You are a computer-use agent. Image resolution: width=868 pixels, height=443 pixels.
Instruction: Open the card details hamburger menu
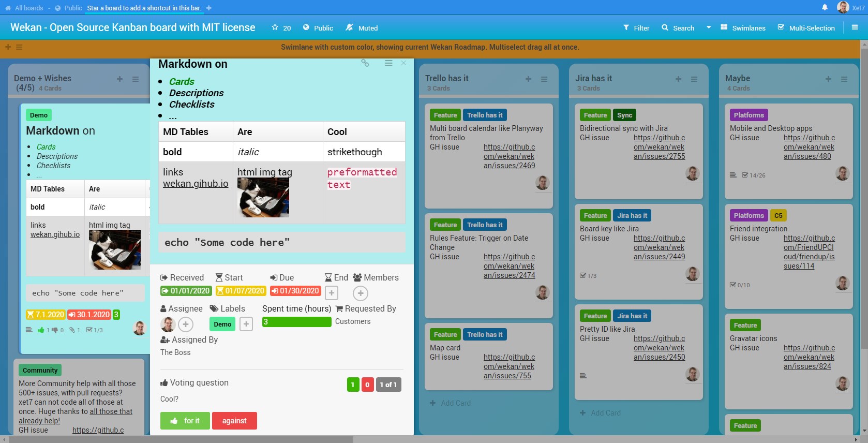(x=388, y=63)
